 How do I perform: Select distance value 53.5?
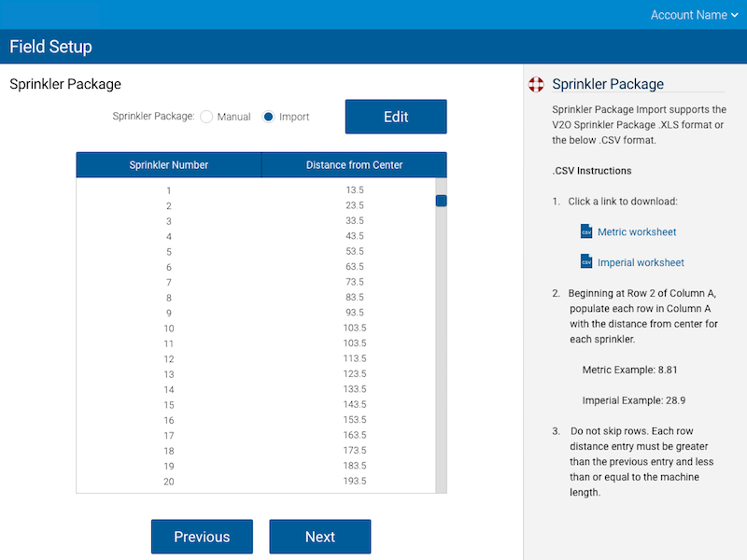click(x=355, y=251)
